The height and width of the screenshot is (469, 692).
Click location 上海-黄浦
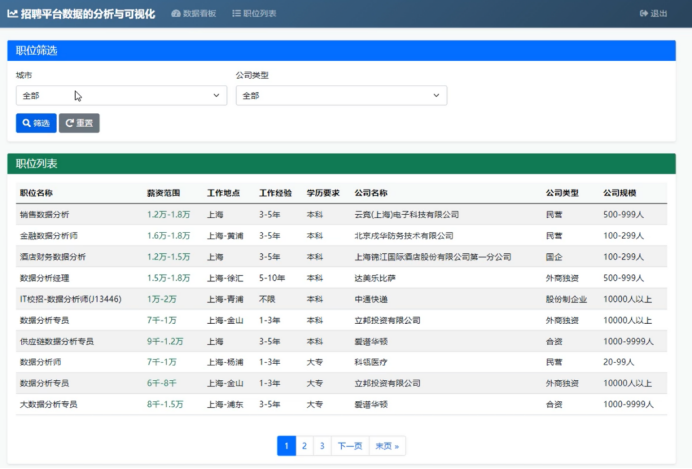(225, 236)
